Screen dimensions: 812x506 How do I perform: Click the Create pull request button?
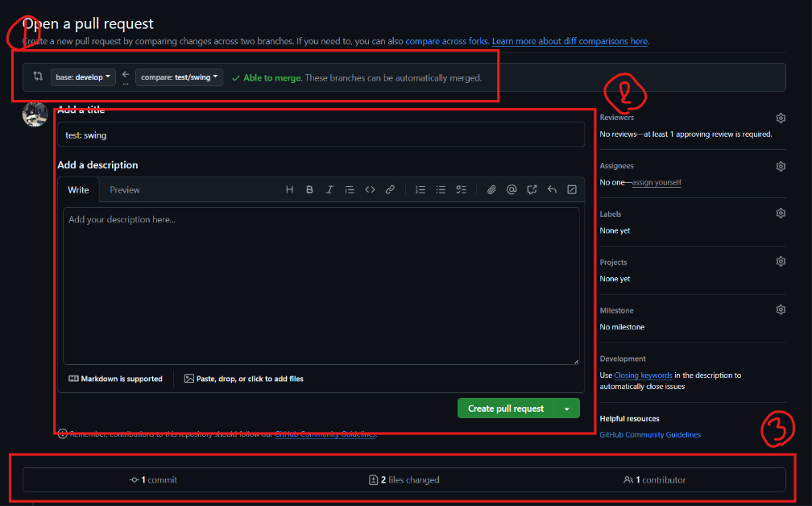point(506,409)
